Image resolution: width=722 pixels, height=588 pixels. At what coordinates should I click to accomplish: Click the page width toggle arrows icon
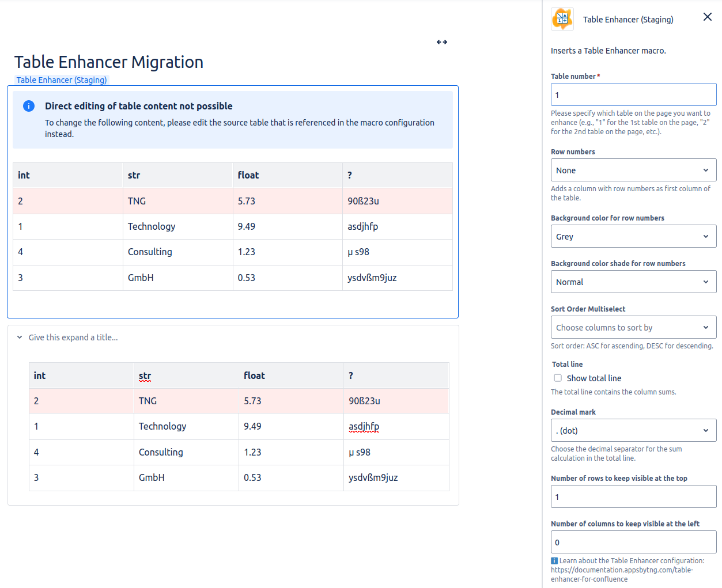click(441, 42)
